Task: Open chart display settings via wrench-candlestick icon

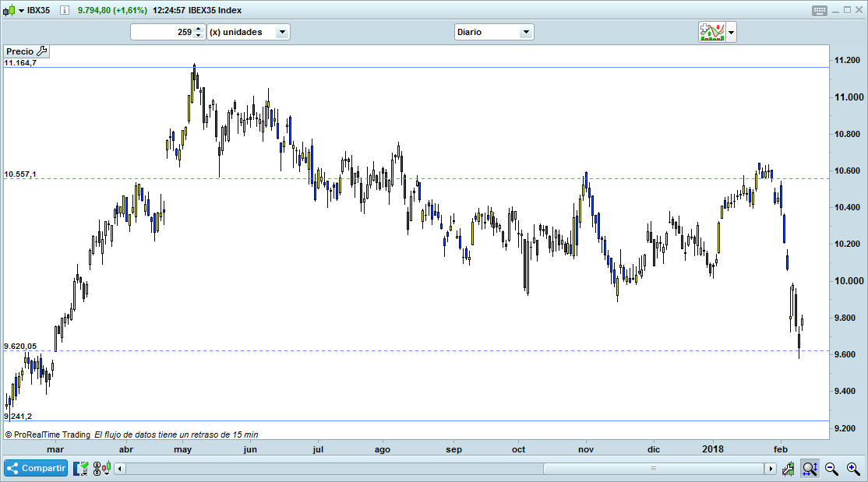Action: coord(788,468)
